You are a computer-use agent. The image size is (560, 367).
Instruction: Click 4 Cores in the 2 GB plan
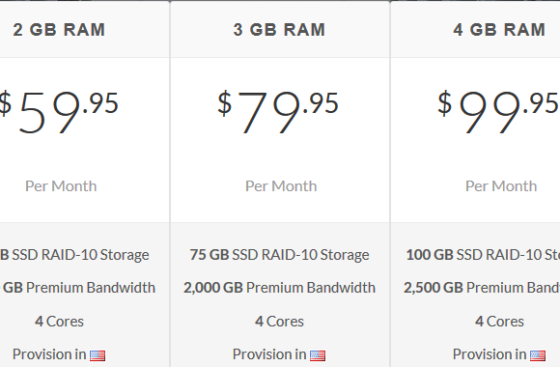[x=59, y=322]
